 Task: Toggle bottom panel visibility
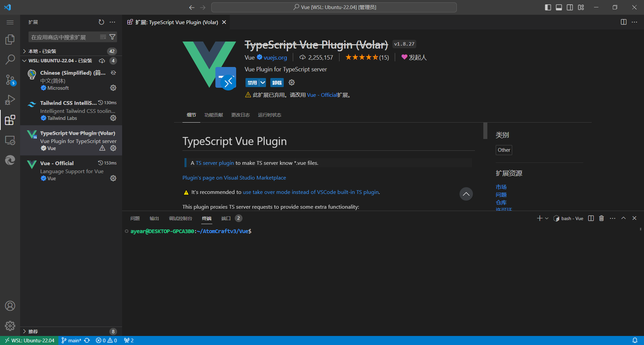click(x=559, y=7)
